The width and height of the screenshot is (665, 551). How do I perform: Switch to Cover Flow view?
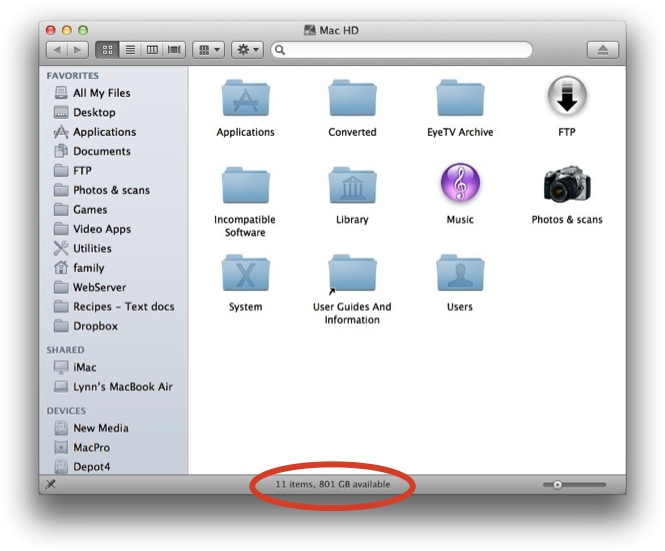click(174, 50)
